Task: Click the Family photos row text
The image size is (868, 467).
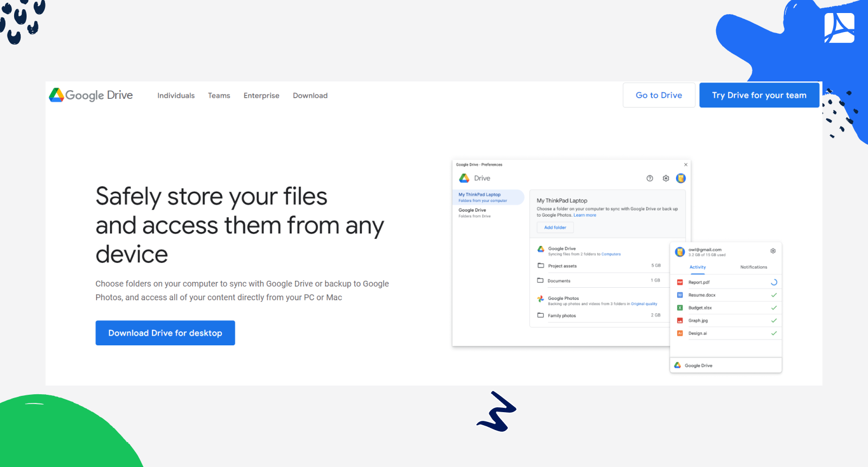Action: click(562, 315)
